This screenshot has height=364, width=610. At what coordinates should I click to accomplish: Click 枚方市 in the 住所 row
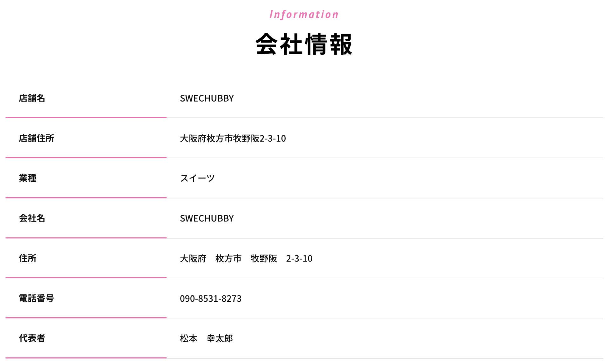[x=228, y=259]
